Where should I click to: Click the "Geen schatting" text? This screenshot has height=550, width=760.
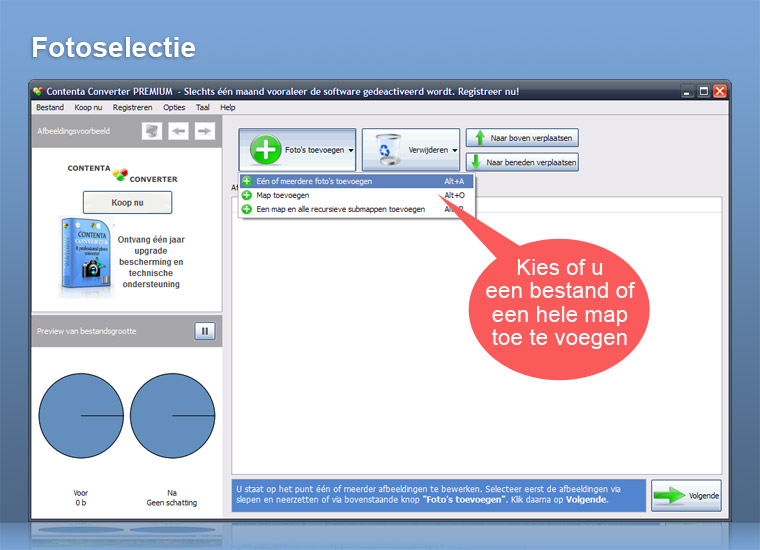point(172,503)
